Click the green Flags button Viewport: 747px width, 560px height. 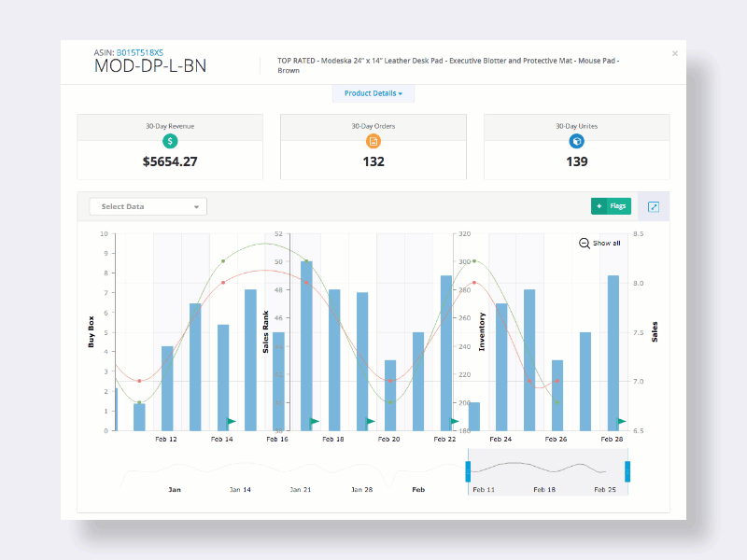click(611, 206)
